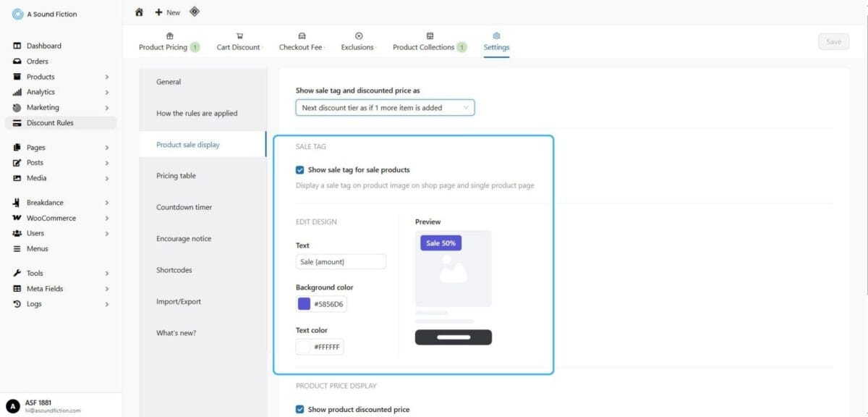Expand the Products submenu chevron
This screenshot has height=417, width=868.
pos(106,77)
